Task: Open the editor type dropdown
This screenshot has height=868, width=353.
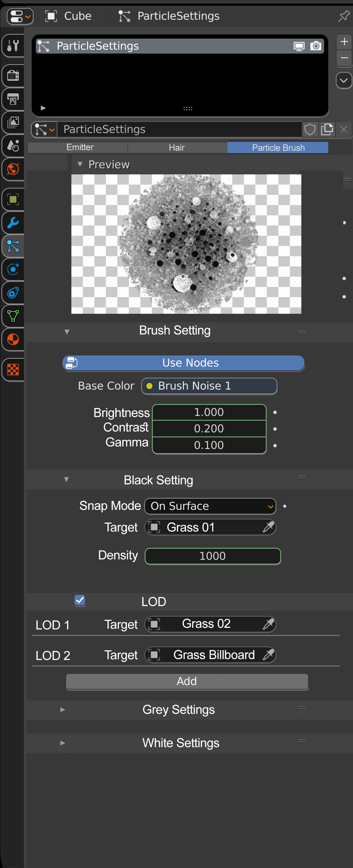Action: click(20, 16)
